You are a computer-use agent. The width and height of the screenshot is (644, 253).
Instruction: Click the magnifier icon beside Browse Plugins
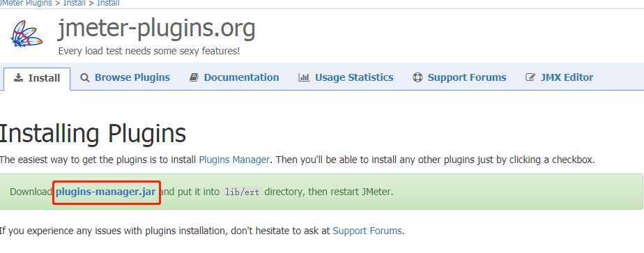coord(84,77)
